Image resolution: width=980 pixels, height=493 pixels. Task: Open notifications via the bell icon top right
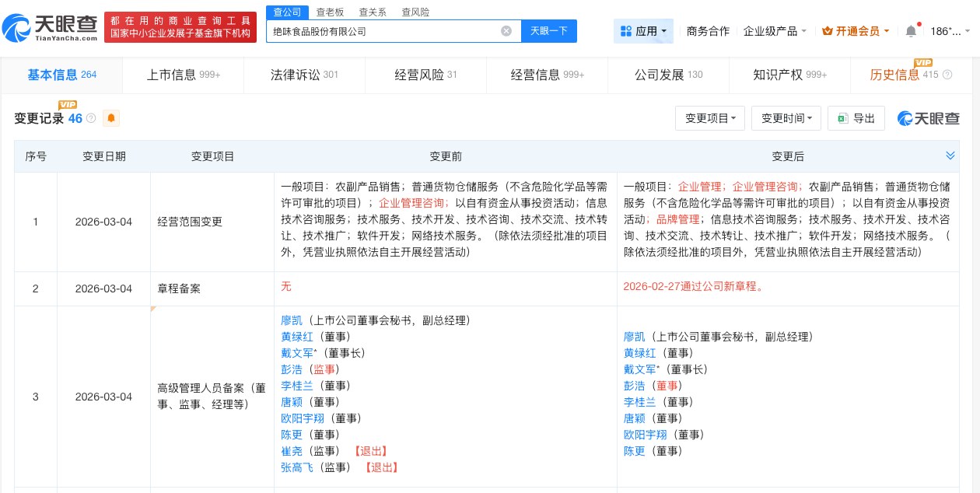[x=911, y=30]
